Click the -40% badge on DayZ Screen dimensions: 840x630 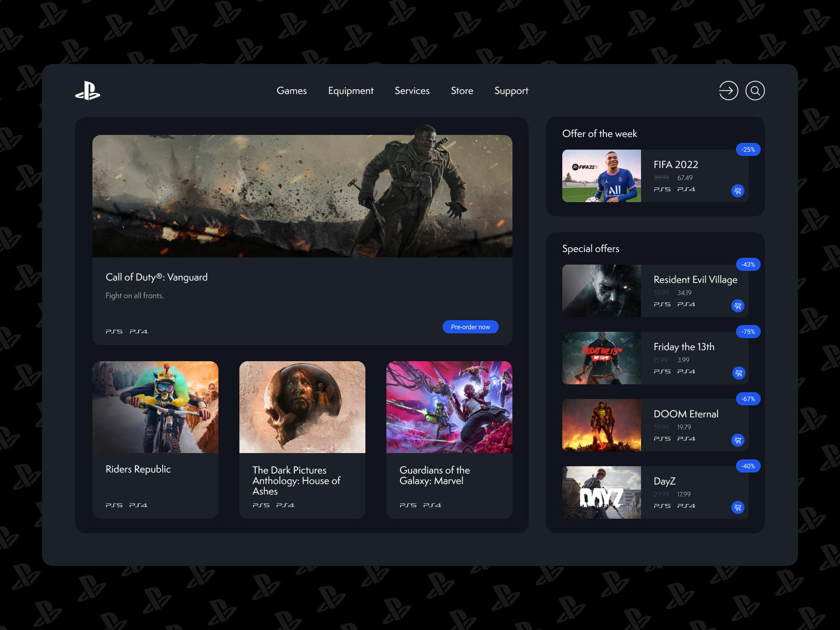point(748,466)
